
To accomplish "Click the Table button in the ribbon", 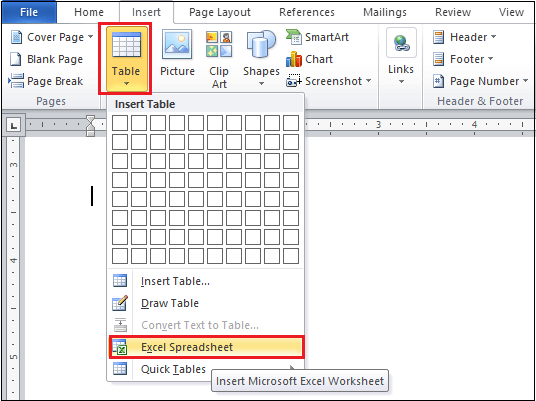I will pos(126,58).
